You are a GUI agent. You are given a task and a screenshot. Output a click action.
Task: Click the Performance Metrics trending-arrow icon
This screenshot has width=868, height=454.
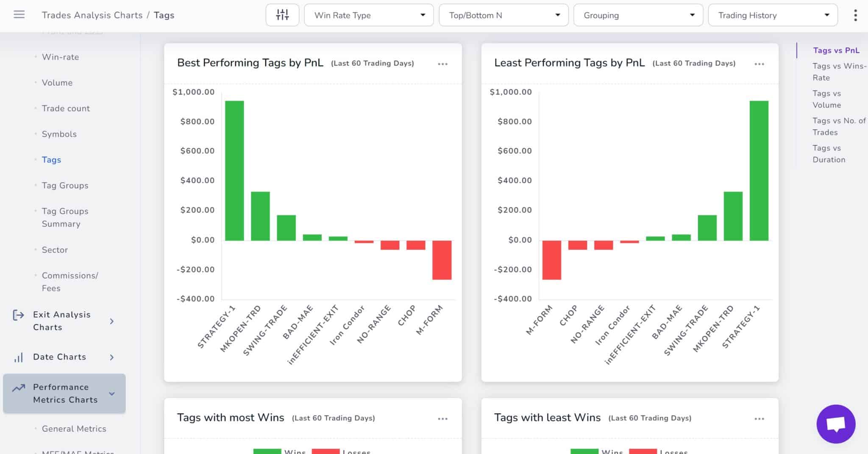[19, 388]
